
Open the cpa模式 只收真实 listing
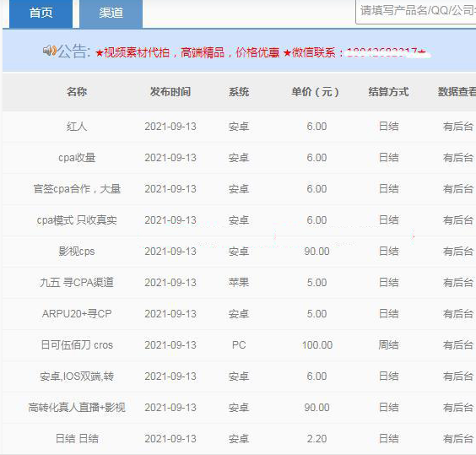pos(77,220)
